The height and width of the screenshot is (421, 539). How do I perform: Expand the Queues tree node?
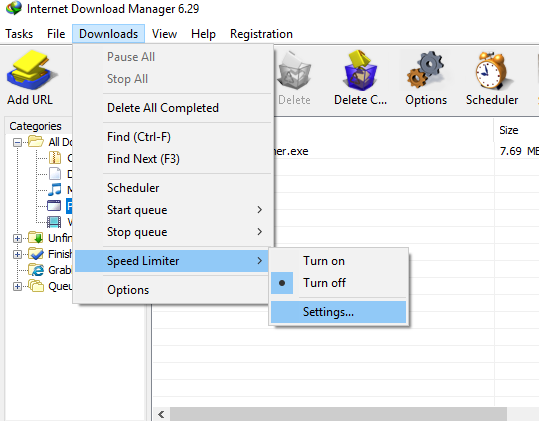[17, 286]
